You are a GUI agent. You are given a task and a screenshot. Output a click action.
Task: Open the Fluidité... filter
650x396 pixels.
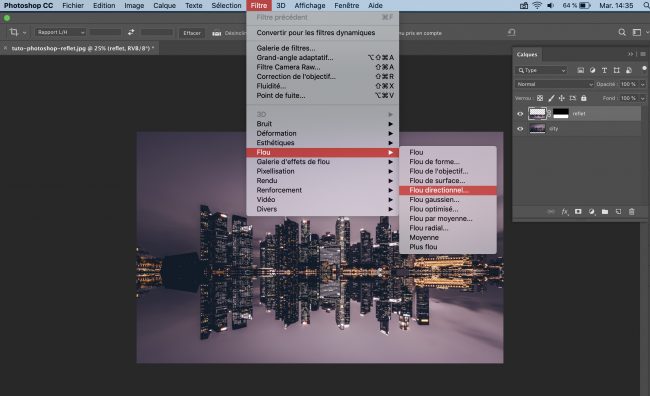[x=323, y=86]
